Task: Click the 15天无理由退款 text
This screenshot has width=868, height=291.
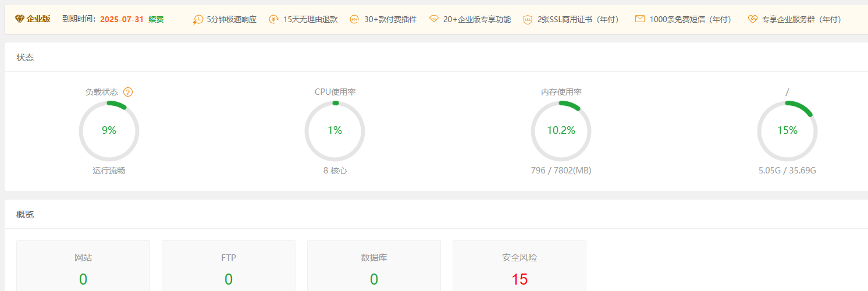Action: click(310, 19)
